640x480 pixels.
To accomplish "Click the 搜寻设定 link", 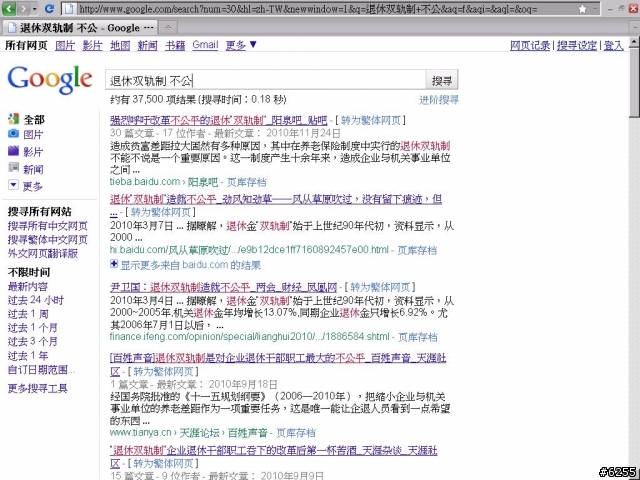I will click(x=576, y=45).
